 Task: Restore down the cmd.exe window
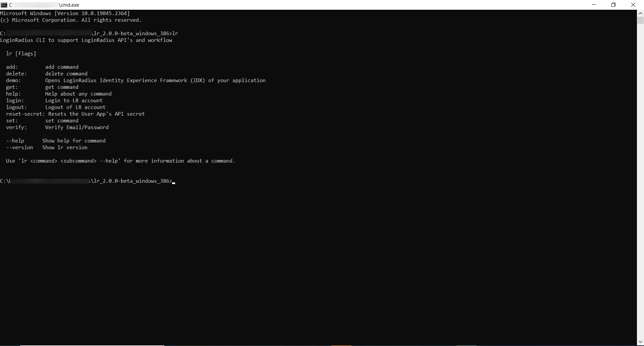coord(613,5)
